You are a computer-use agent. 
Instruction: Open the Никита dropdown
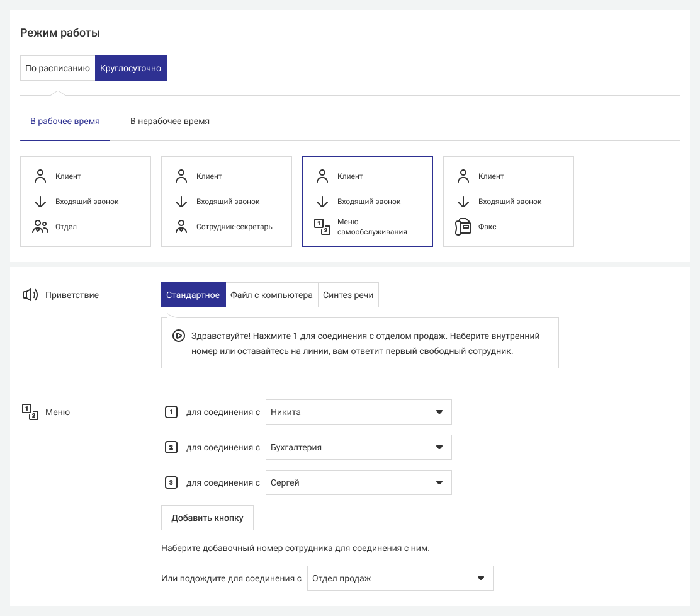click(x=358, y=413)
